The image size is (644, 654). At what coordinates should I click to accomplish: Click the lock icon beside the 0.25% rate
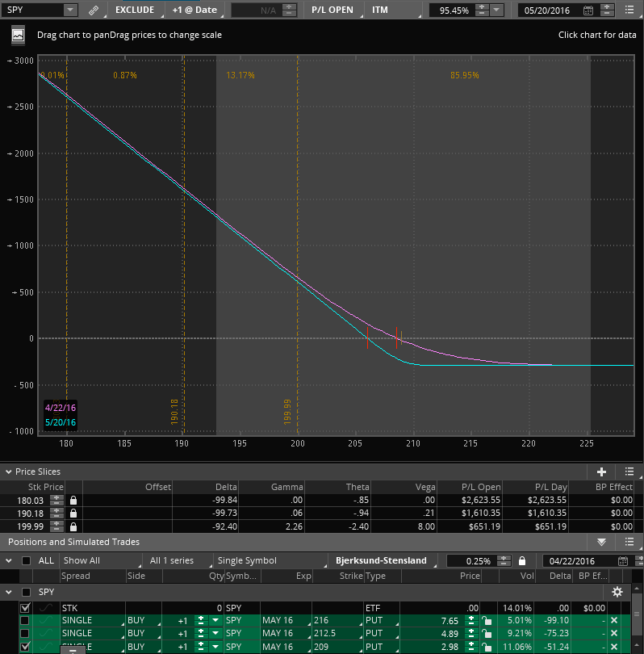pos(522,560)
